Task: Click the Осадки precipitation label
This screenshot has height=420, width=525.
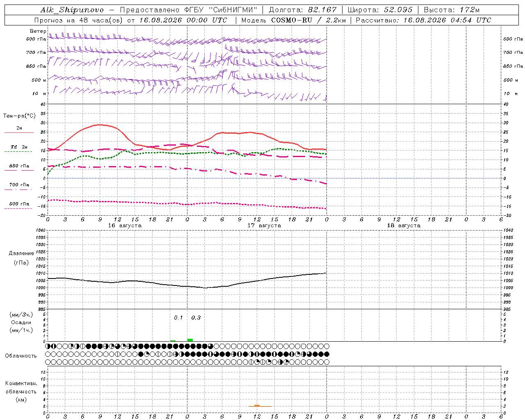Action: (21, 322)
